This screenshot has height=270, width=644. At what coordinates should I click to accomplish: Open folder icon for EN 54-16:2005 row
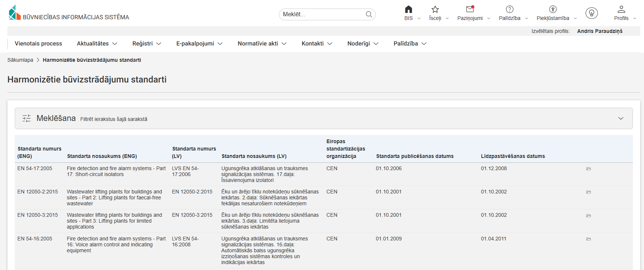coord(589,239)
